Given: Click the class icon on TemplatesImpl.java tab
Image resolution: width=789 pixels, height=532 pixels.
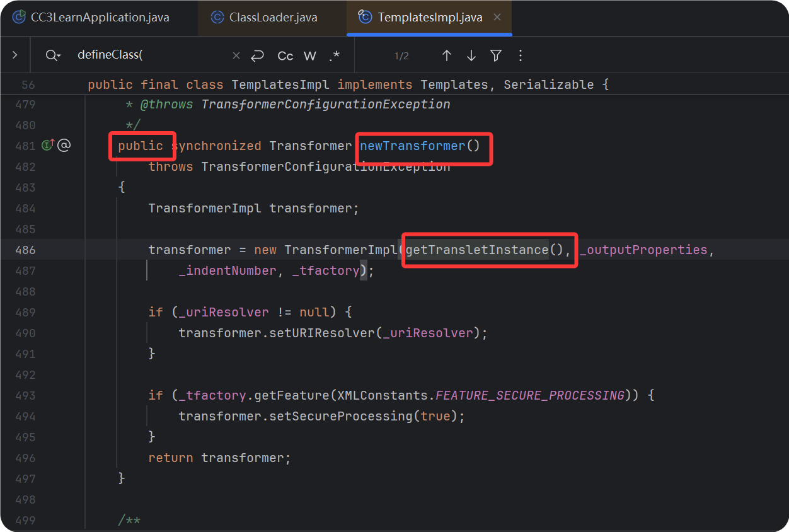Looking at the screenshot, I should [365, 17].
